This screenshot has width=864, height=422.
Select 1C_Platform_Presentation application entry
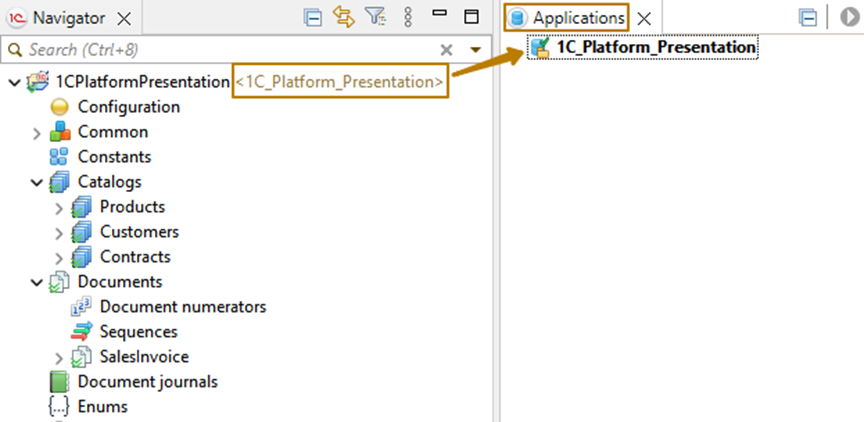click(x=655, y=47)
